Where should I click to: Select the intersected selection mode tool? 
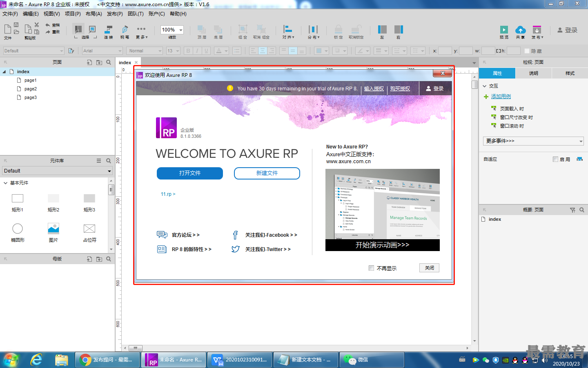[78, 29]
